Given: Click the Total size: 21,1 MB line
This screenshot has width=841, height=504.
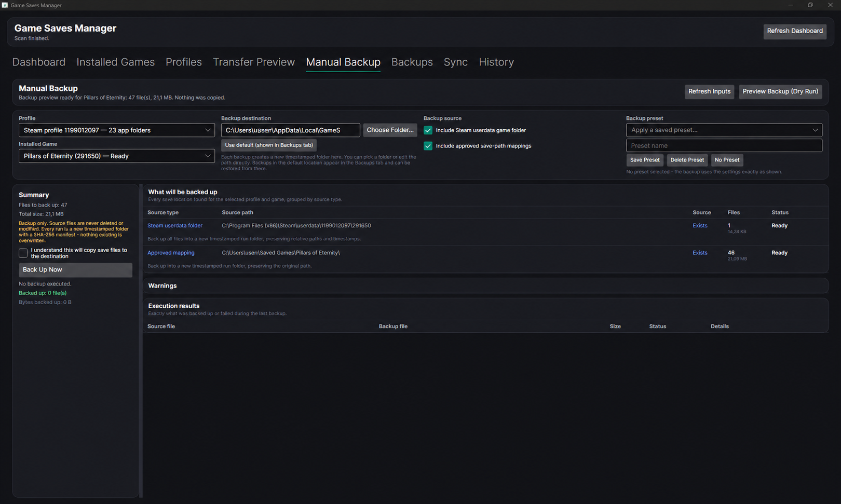Looking at the screenshot, I should point(41,214).
